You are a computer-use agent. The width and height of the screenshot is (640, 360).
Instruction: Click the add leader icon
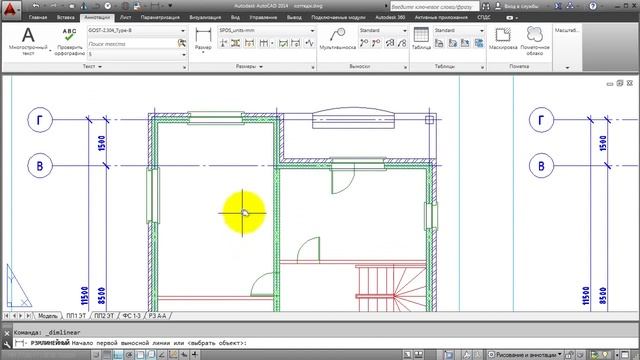point(364,43)
